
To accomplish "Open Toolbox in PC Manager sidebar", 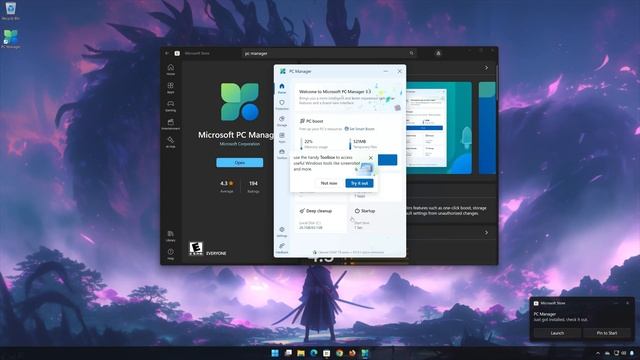I will (282, 154).
